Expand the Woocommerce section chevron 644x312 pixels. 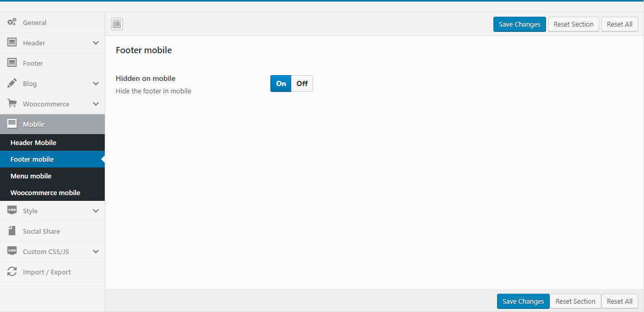[96, 104]
